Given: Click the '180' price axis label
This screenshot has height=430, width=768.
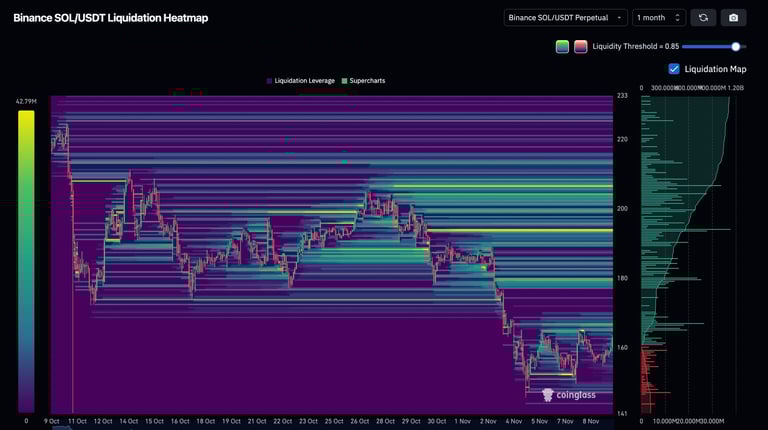Looking at the screenshot, I should [x=622, y=278].
